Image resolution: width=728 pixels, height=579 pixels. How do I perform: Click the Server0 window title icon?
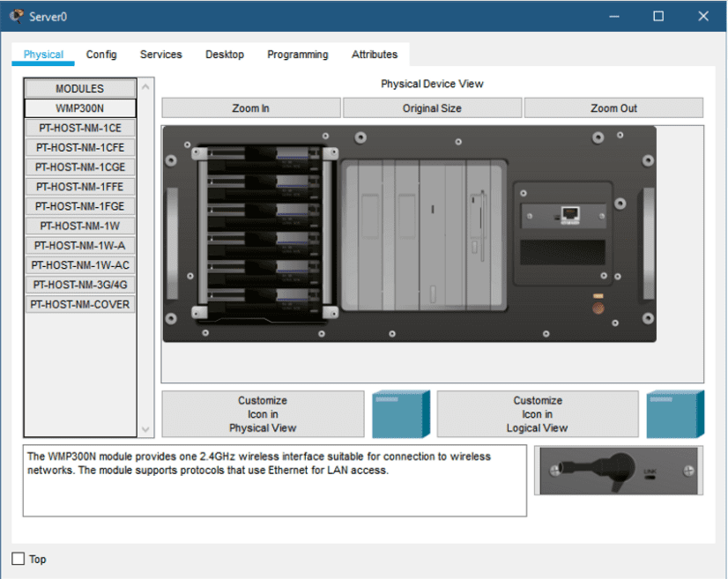click(16, 17)
